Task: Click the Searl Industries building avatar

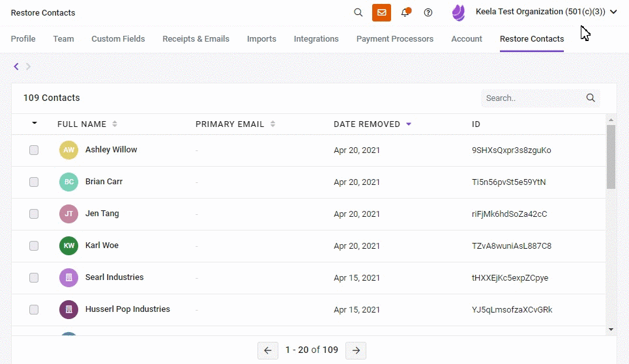Action: pos(68,278)
